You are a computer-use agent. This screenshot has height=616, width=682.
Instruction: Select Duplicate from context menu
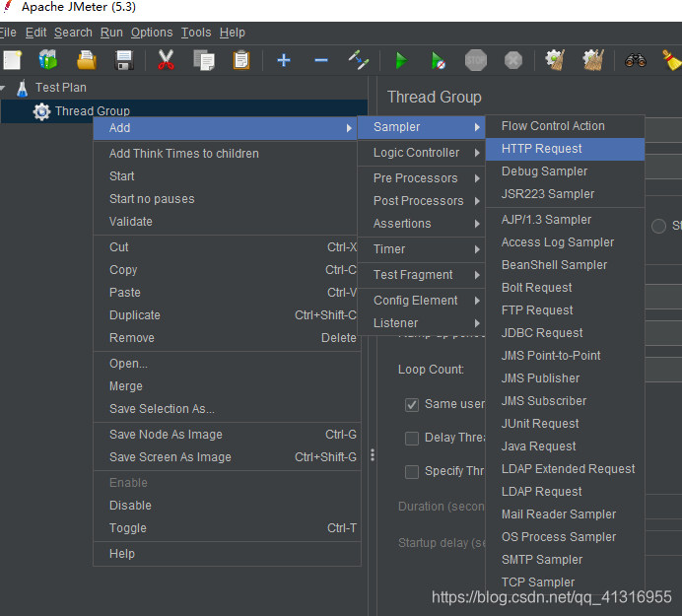227,315
